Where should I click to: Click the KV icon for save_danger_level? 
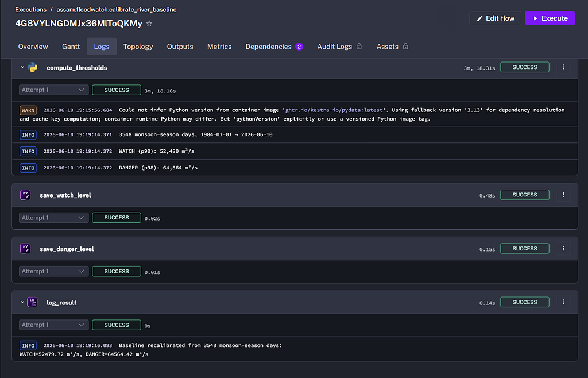tap(25, 249)
